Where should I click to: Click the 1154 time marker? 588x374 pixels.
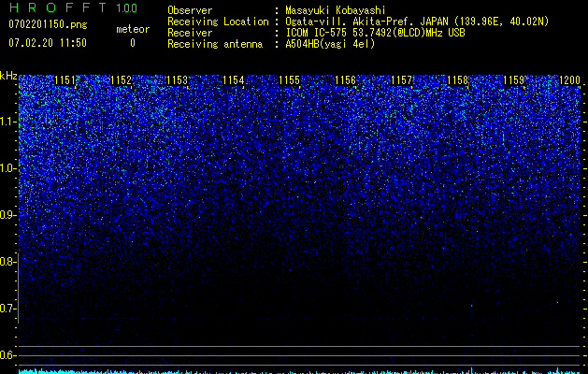(x=234, y=80)
